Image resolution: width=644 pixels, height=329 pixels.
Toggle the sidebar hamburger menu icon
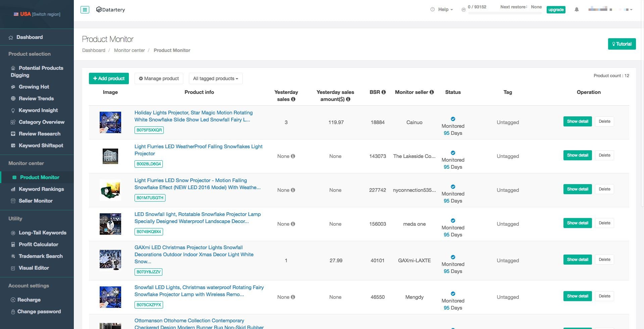pos(85,10)
